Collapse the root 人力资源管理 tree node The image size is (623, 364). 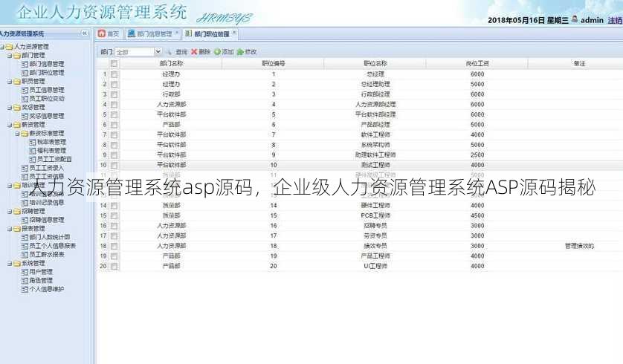2,47
